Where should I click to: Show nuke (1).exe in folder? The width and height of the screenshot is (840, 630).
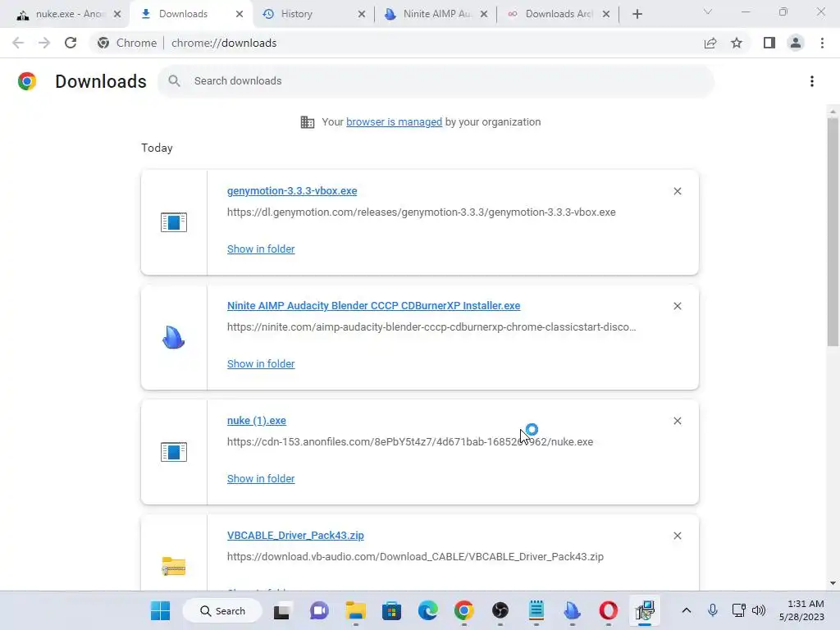pyautogui.click(x=261, y=479)
